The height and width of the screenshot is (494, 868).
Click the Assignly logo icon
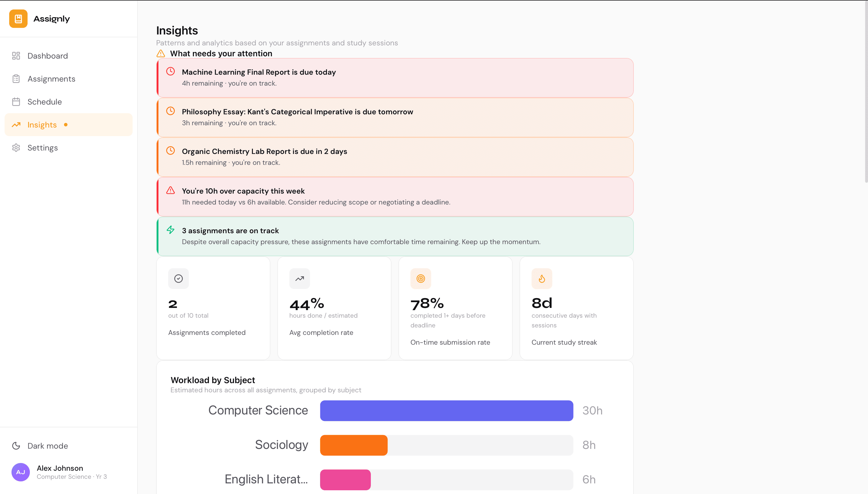click(18, 19)
